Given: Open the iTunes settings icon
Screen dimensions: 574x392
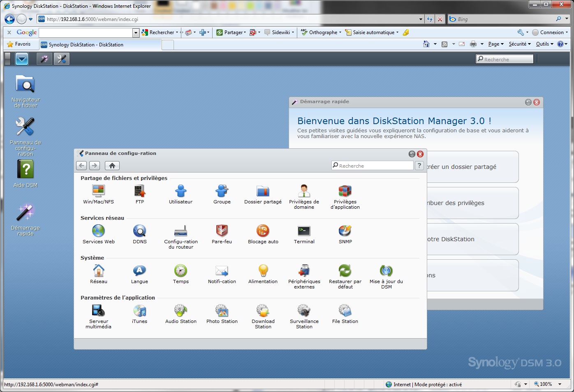Looking at the screenshot, I should [x=140, y=314].
